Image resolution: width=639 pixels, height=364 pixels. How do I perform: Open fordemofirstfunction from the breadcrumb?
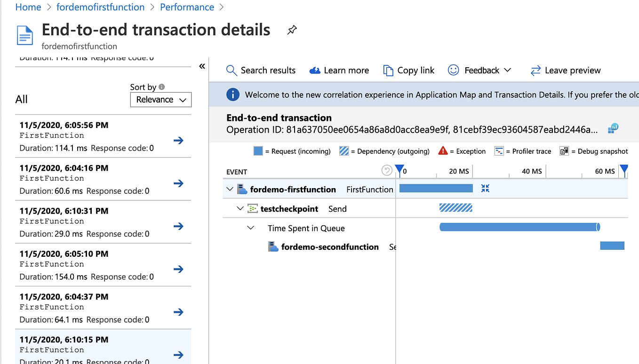[100, 7]
